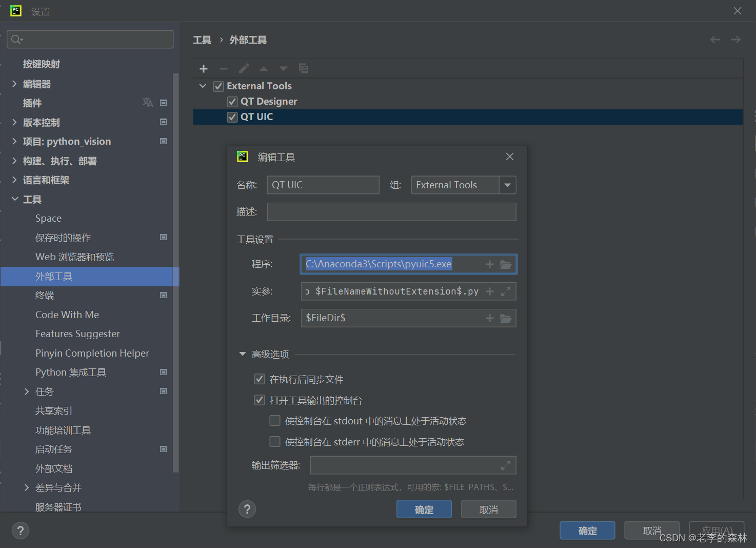Toggle the External Tools group checkbox
This screenshot has width=756, height=548.
pos(218,86)
